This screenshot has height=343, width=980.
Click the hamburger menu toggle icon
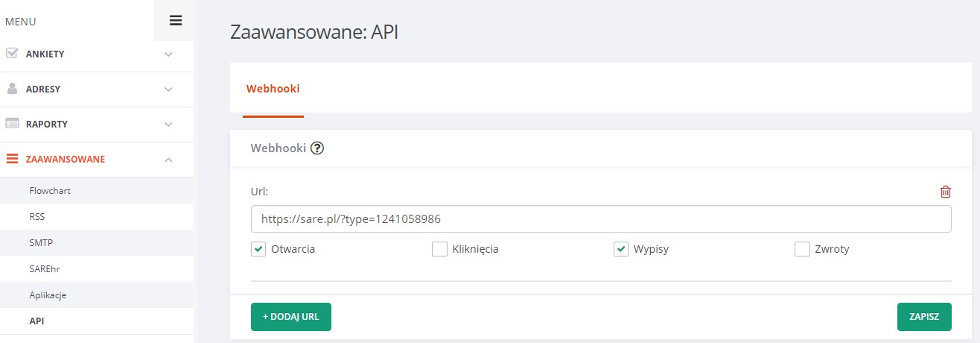click(176, 21)
